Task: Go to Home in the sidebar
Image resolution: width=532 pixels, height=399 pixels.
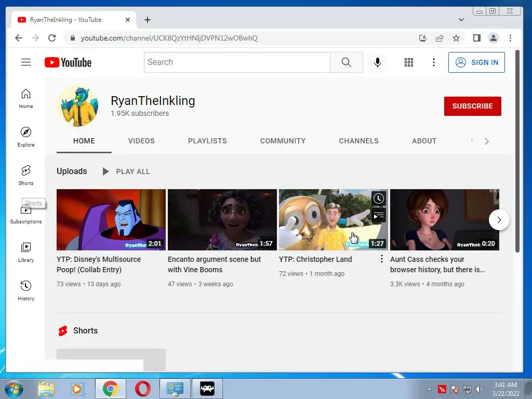Action: coord(26,99)
